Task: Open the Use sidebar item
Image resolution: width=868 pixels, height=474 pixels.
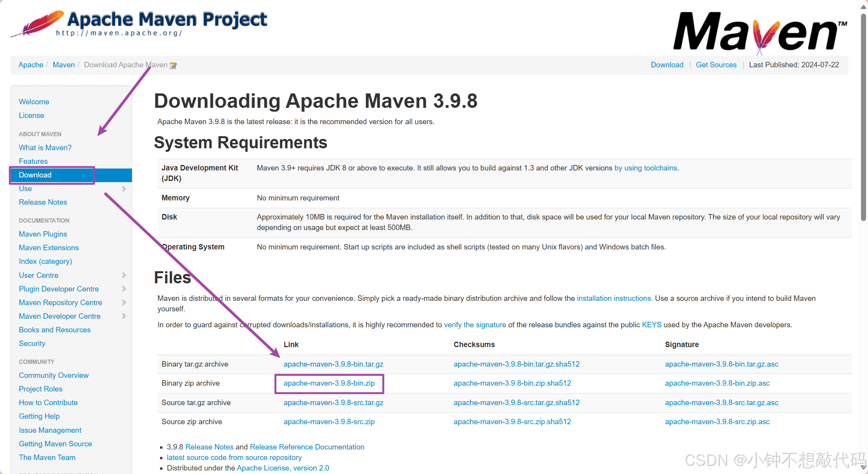Action: click(25, 189)
